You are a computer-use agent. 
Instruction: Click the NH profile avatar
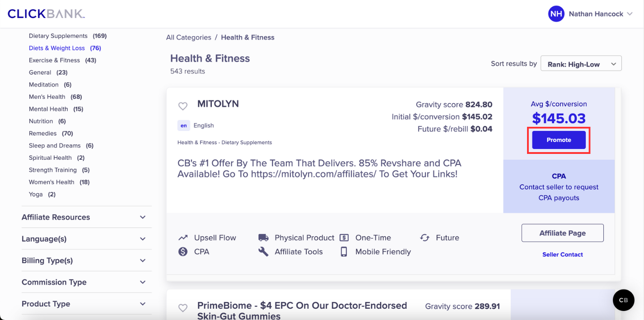pyautogui.click(x=556, y=14)
